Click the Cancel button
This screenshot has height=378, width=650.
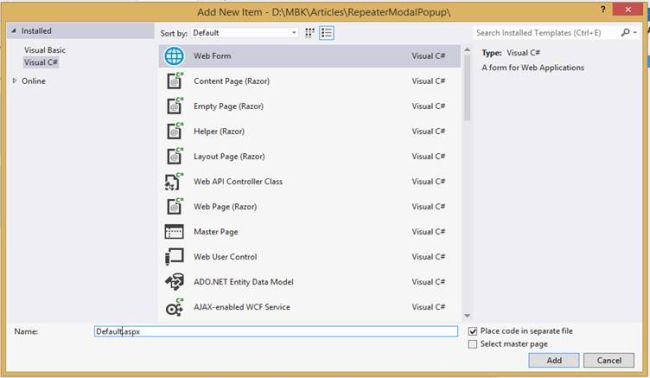click(x=609, y=360)
